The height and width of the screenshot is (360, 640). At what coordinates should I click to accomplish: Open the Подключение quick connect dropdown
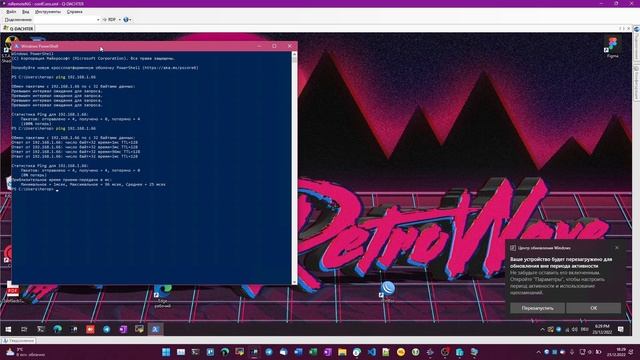[98, 20]
